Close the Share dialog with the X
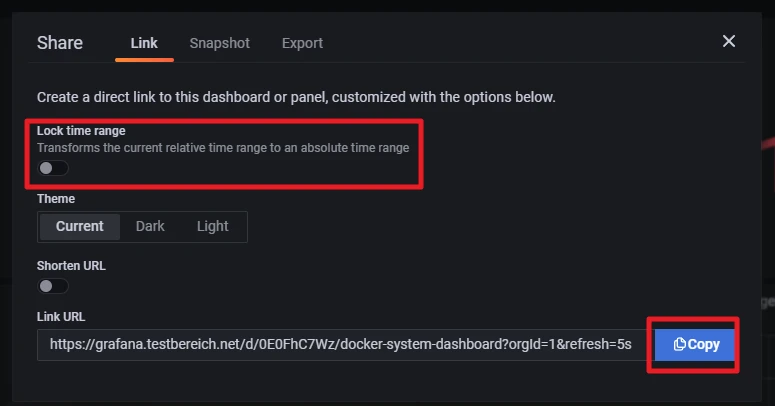The width and height of the screenshot is (775, 406). click(x=729, y=41)
